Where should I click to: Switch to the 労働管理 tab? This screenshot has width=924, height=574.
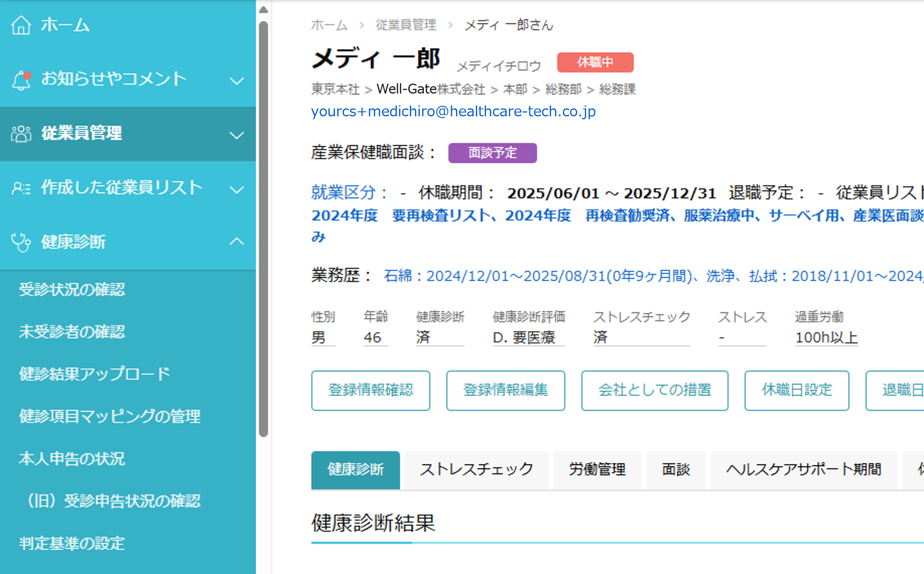pos(597,470)
